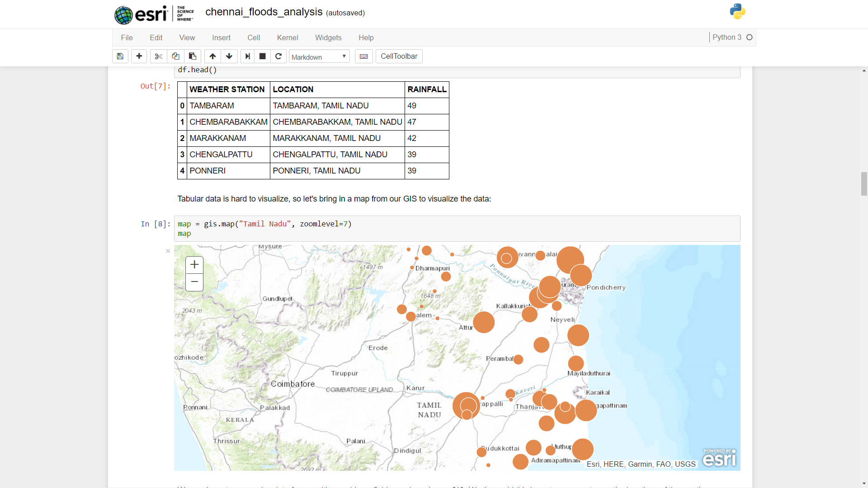Zoom in on the map
The height and width of the screenshot is (488, 868).
tap(194, 265)
